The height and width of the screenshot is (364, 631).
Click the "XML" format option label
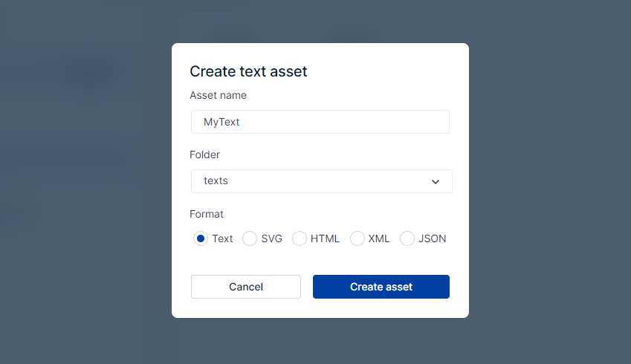(379, 238)
